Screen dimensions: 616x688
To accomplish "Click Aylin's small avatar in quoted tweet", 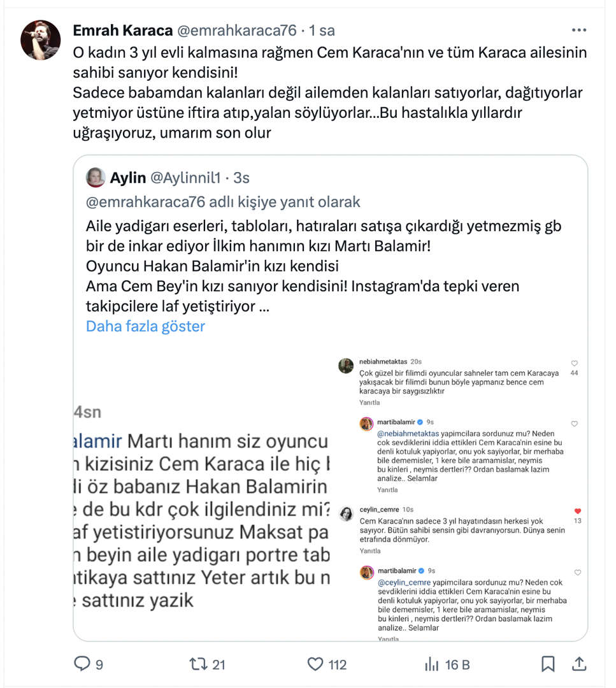I will coord(96,178).
